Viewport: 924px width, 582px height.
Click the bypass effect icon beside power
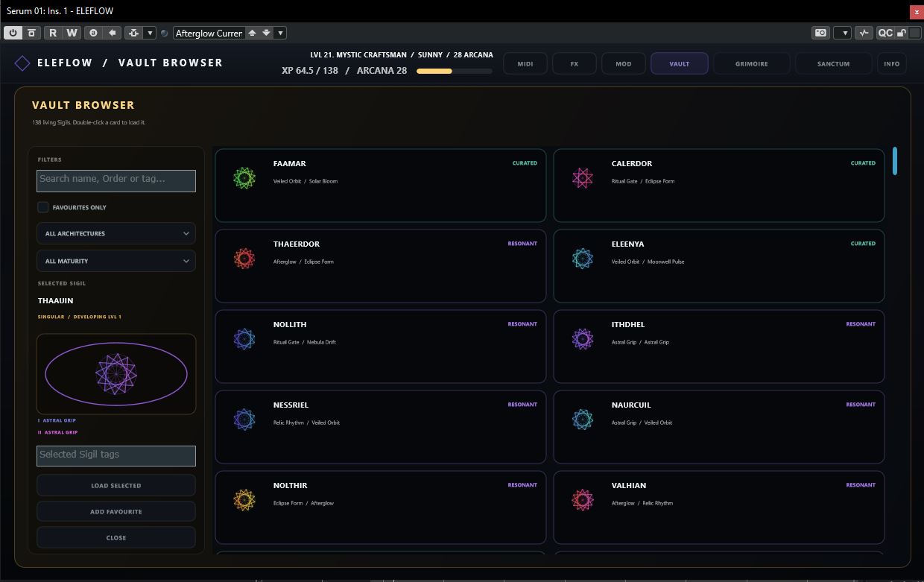point(31,33)
